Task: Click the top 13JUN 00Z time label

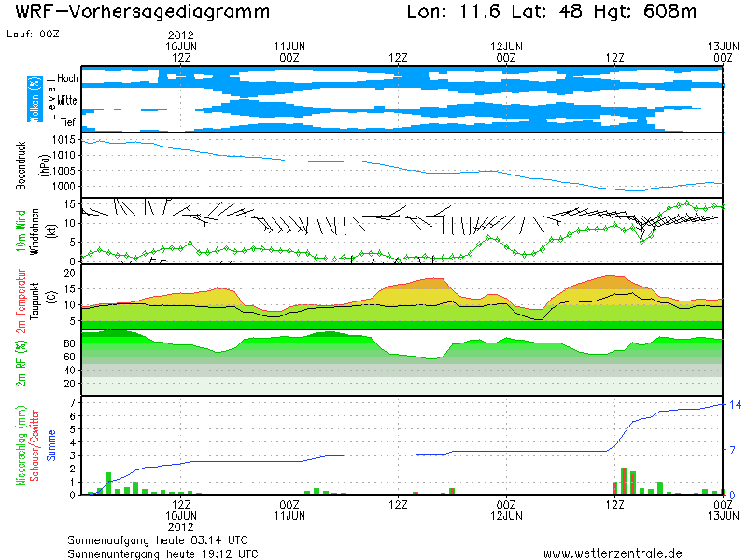Action: coord(723,52)
